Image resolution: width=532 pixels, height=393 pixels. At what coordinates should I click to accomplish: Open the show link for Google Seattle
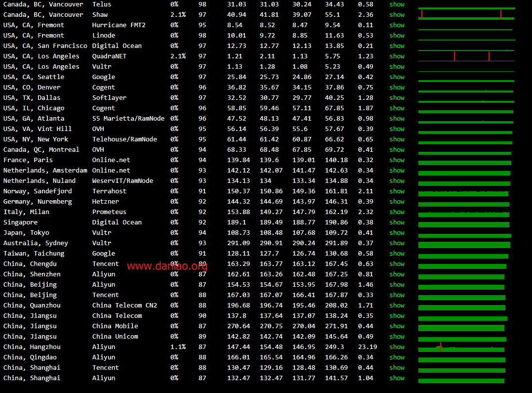click(397, 77)
